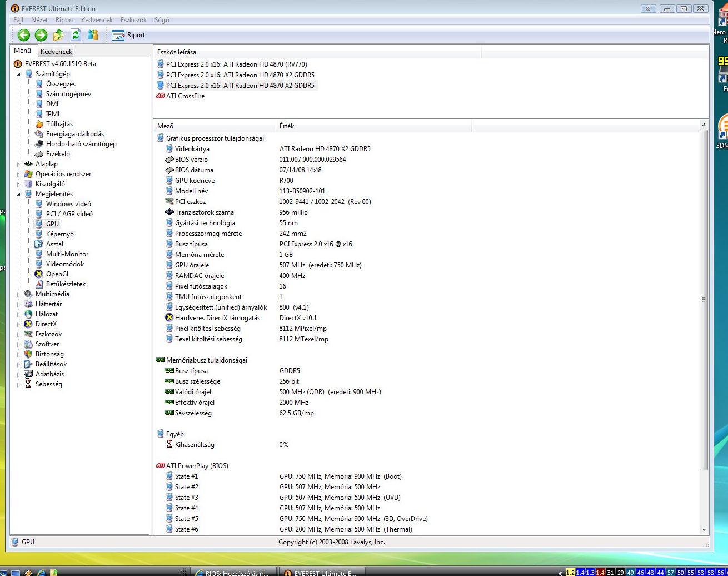
Task: Select the GPU órajele row
Action: (427, 265)
